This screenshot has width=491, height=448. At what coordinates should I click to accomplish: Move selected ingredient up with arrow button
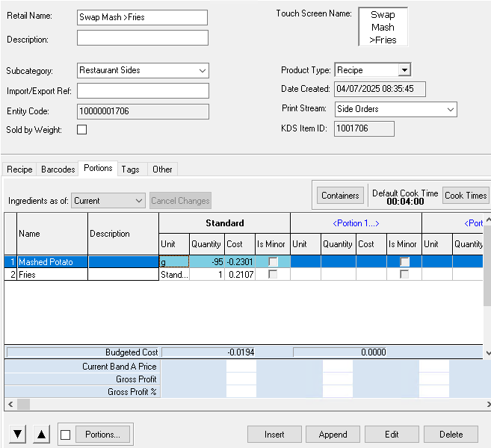pyautogui.click(x=42, y=435)
